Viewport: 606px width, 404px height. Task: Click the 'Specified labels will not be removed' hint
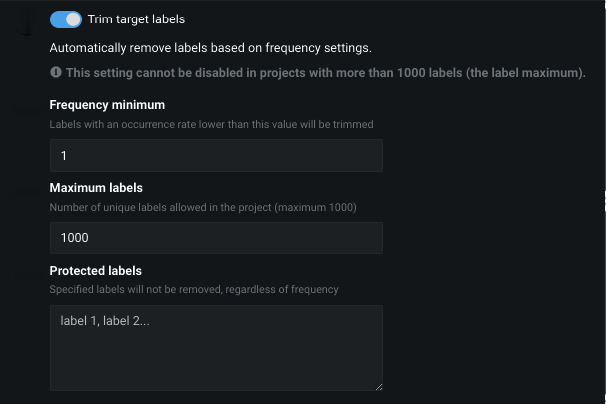pyautogui.click(x=194, y=290)
